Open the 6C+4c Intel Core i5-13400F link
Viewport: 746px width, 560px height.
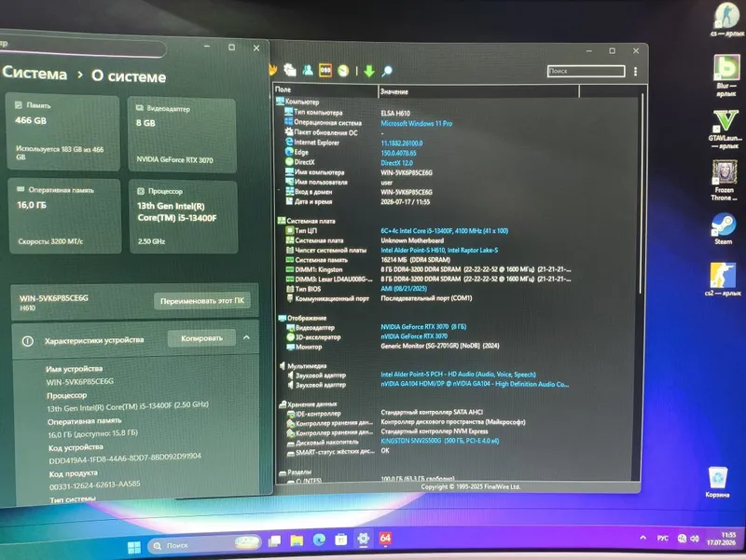pyautogui.click(x=445, y=230)
